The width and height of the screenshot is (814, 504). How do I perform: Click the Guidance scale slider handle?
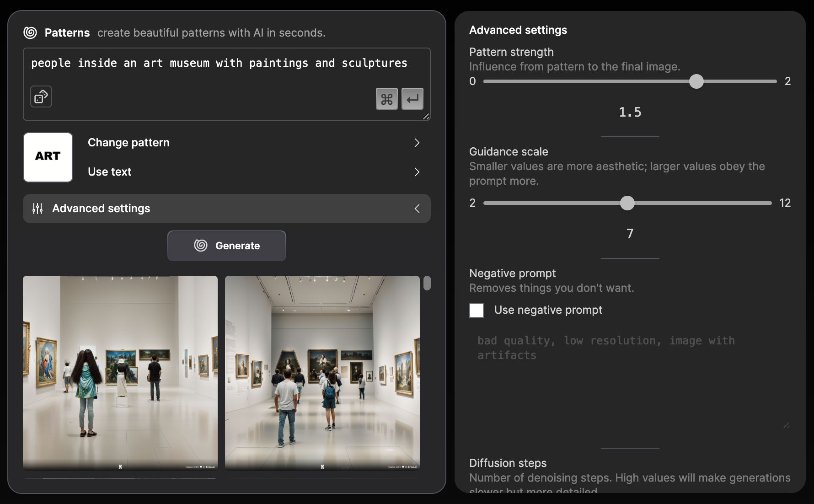[627, 203]
